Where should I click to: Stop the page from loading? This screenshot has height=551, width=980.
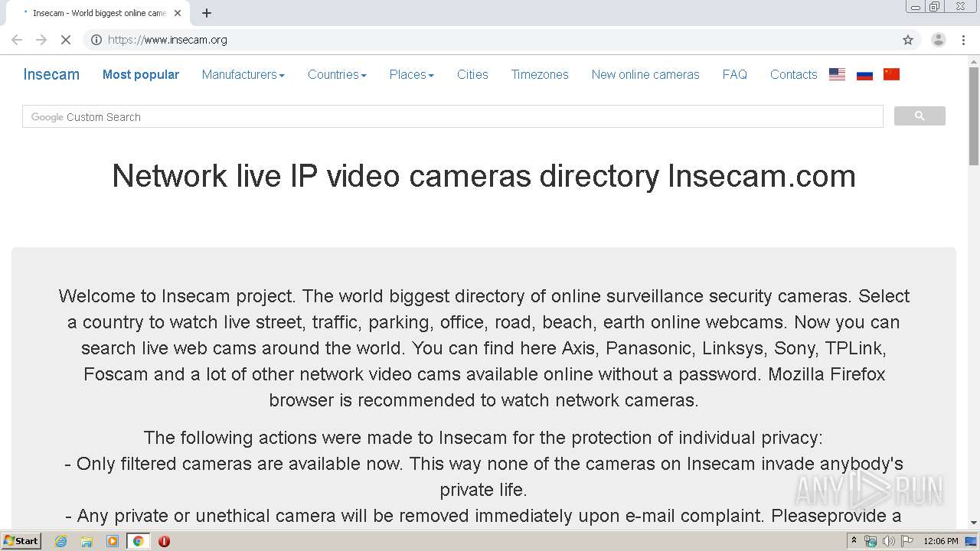66,40
